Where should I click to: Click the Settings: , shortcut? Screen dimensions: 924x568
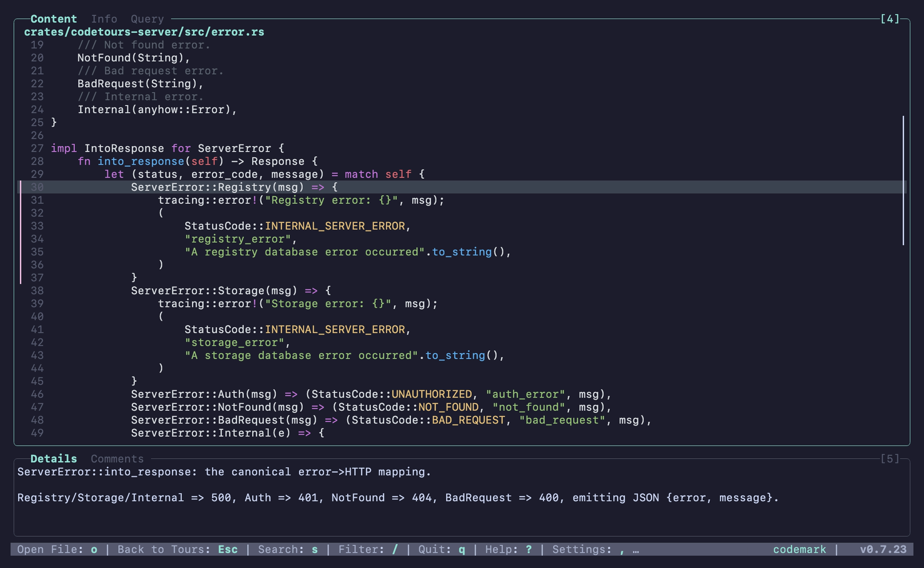coord(589,550)
